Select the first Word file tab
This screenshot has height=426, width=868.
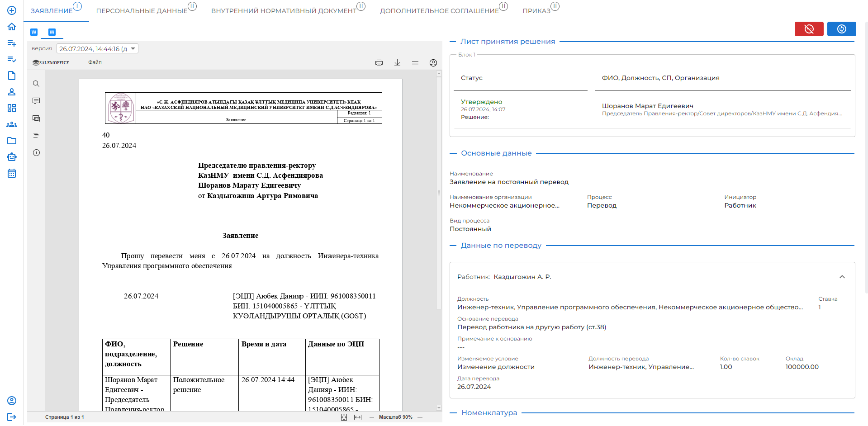point(34,32)
